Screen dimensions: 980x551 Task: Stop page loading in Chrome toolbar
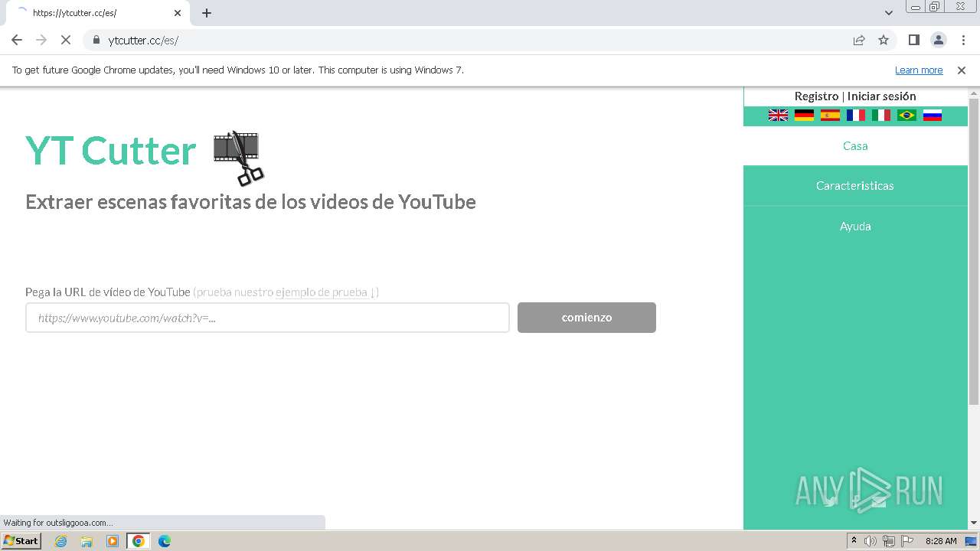pyautogui.click(x=65, y=40)
